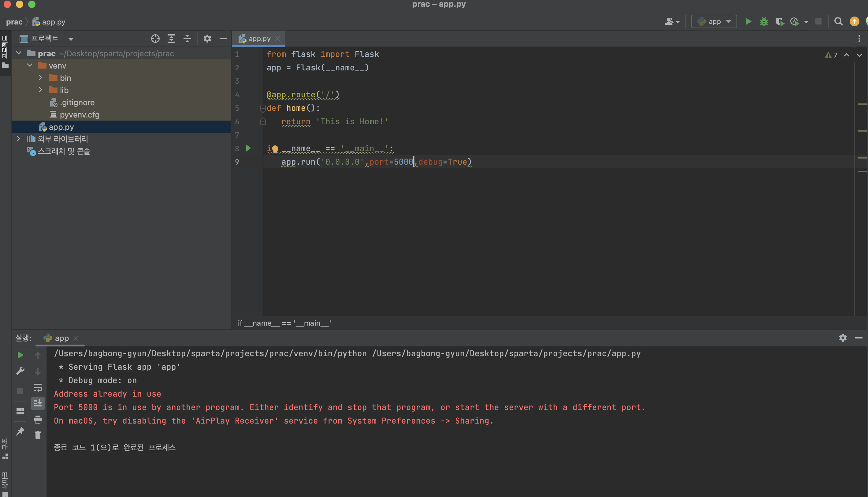Close the app.py editor tab
The height and width of the screenshot is (497, 868).
pyautogui.click(x=278, y=39)
